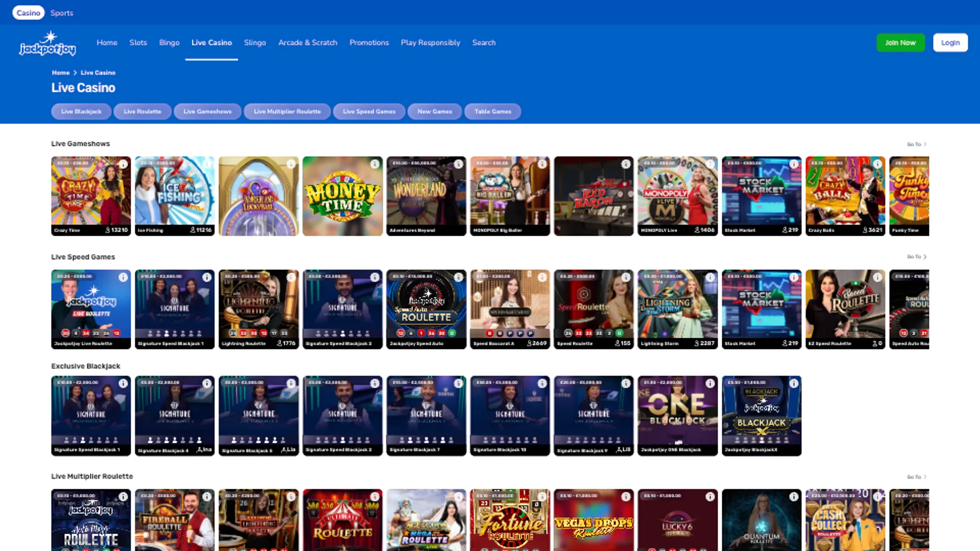Open info icon on Jackpotjoy Live Roulette card
The width and height of the screenshot is (980, 551).
(x=123, y=277)
